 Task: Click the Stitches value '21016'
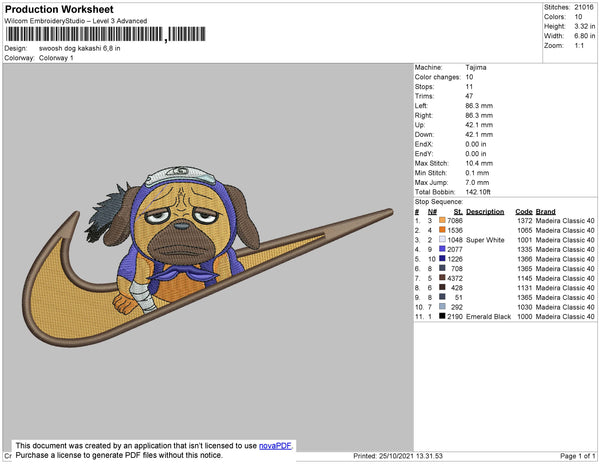[x=584, y=7]
